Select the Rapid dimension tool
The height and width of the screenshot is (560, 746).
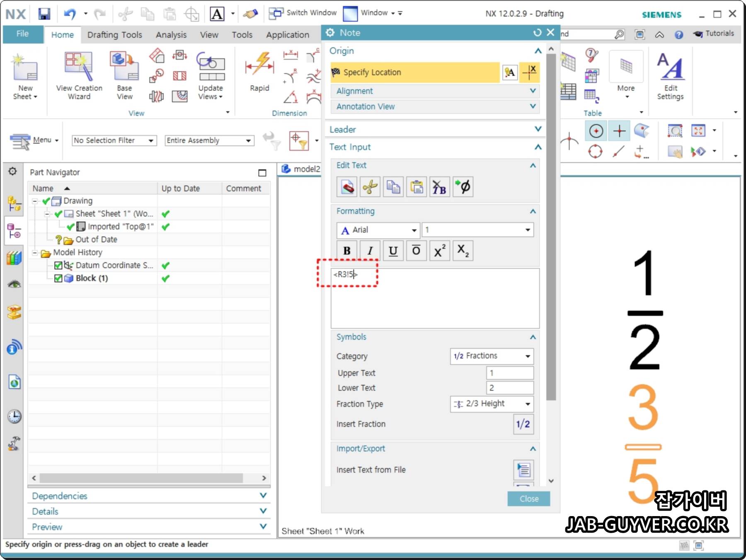click(259, 72)
